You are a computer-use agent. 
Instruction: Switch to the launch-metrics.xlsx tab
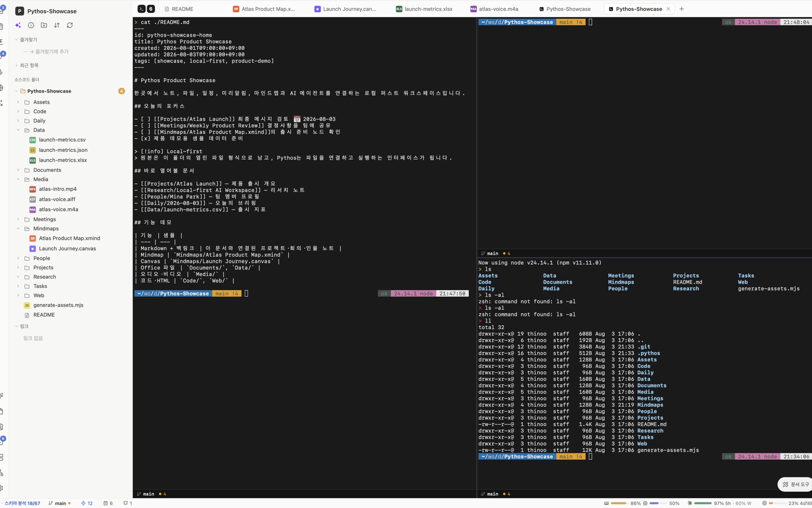pyautogui.click(x=424, y=9)
